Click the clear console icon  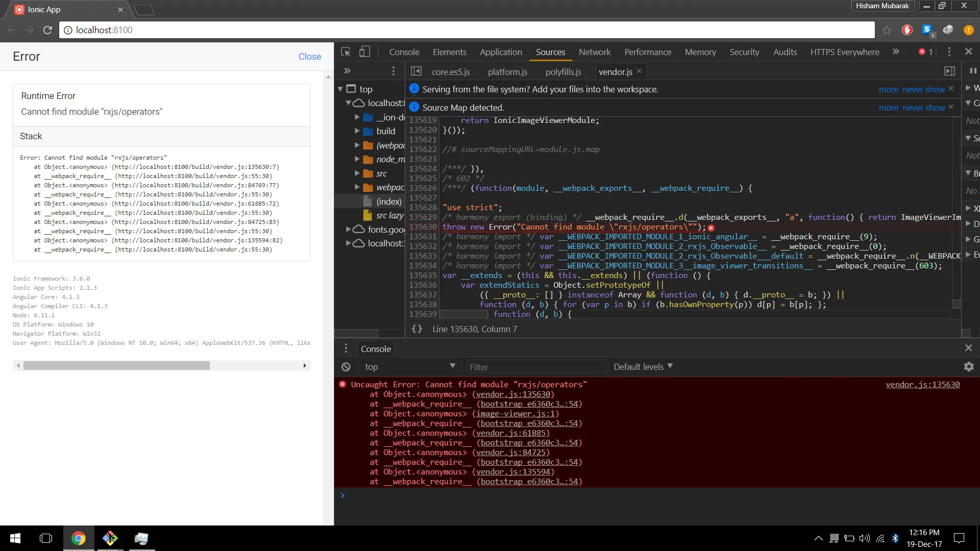pyautogui.click(x=346, y=367)
